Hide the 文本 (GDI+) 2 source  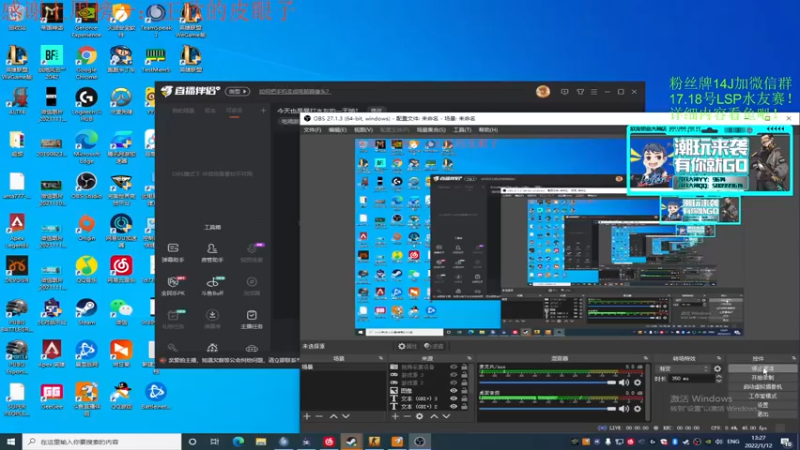coord(453,407)
